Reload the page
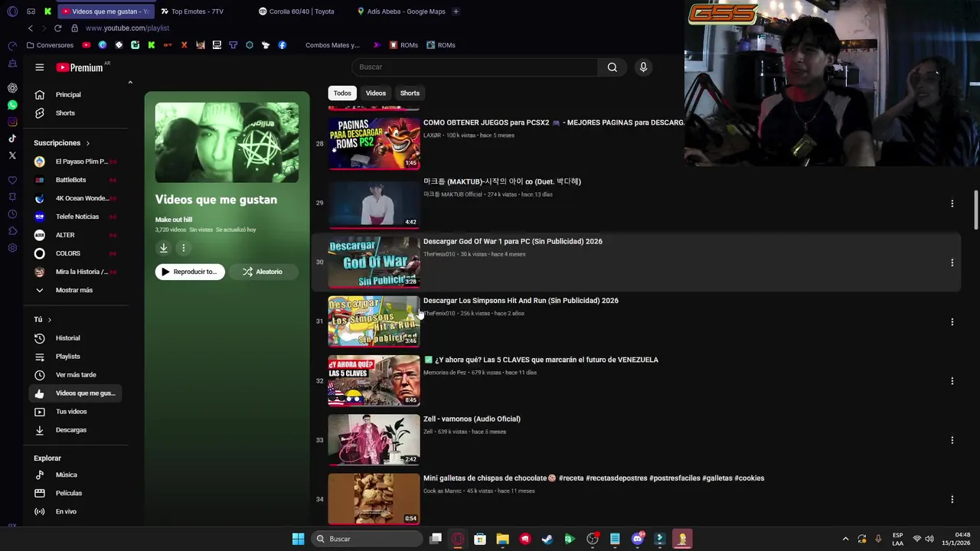Viewport: 980px width, 551px height. 57,28
